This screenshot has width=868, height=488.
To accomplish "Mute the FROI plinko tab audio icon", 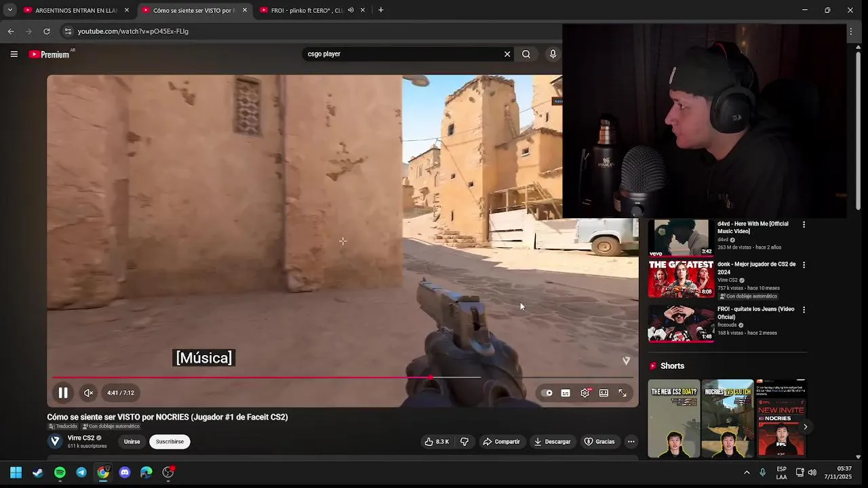I will point(351,10).
